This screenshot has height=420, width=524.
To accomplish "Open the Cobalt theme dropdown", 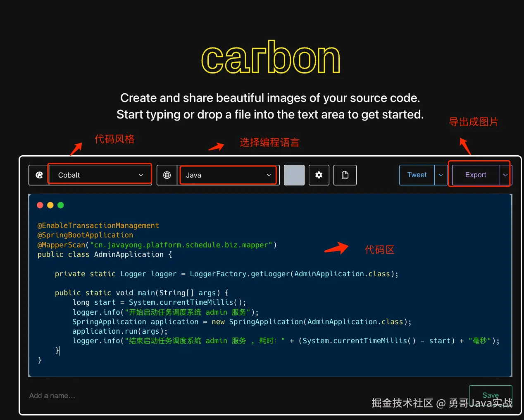I will (x=100, y=175).
